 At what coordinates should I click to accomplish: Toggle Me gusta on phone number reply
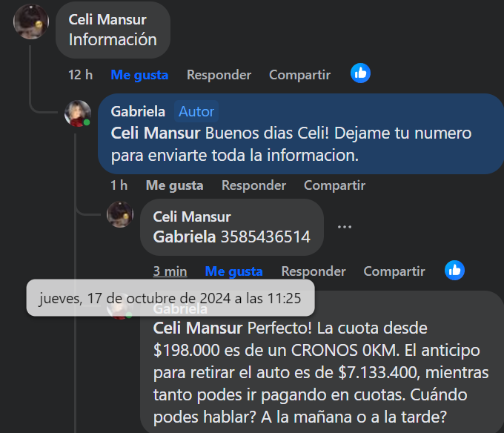[233, 271]
